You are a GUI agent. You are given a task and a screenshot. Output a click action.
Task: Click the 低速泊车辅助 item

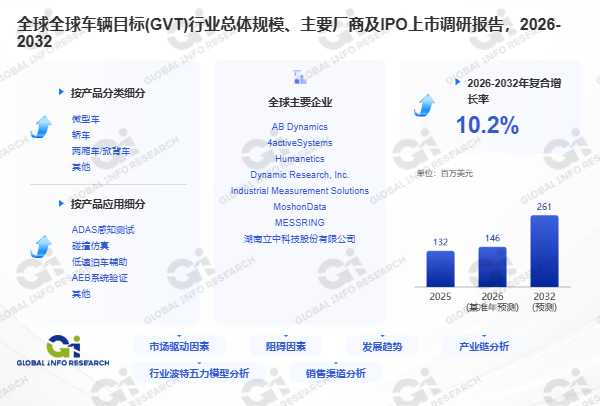point(99,262)
